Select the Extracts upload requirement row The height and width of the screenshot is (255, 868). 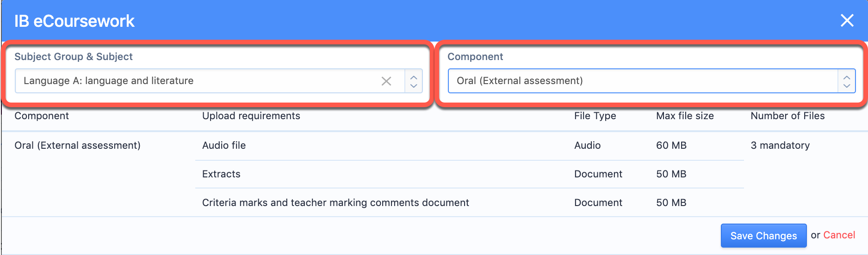pos(469,174)
